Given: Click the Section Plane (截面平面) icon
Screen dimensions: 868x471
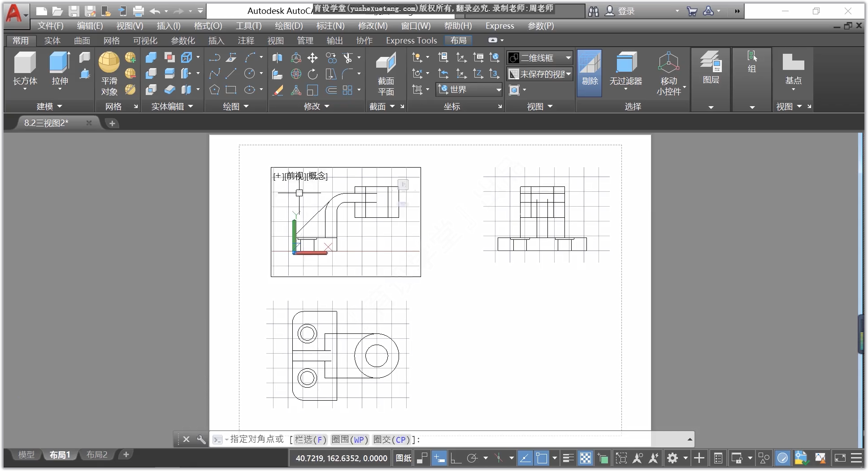Looking at the screenshot, I should 386,62.
